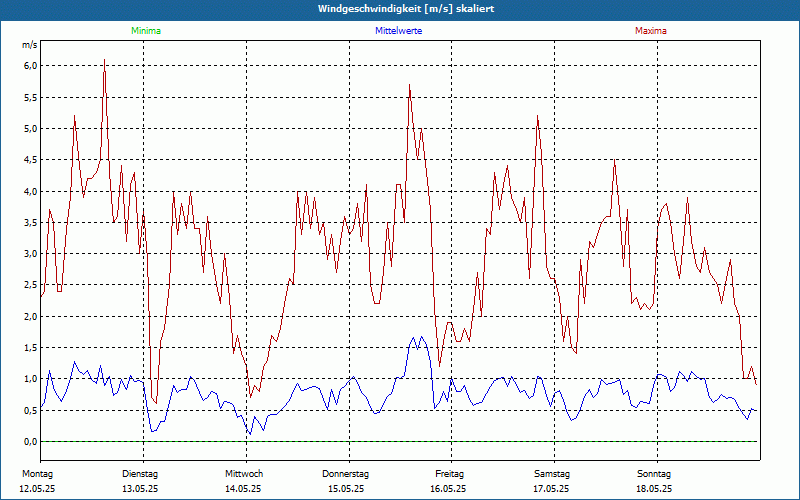Screen dimensions: 800x500
Task: Click the date 13.05.25
Action: (140, 489)
